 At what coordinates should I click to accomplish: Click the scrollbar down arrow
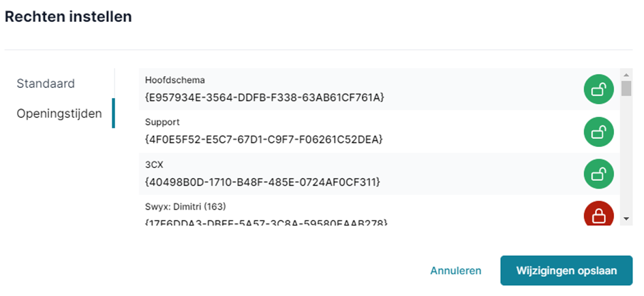[x=626, y=219]
